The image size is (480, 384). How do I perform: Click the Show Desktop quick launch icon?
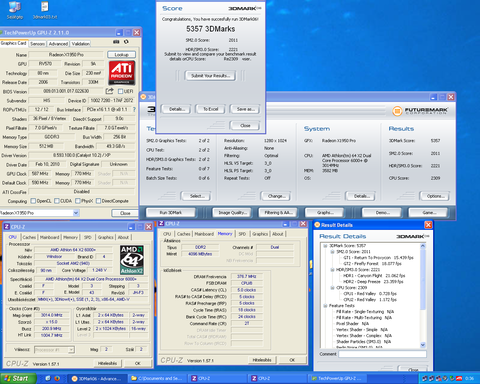48,378
